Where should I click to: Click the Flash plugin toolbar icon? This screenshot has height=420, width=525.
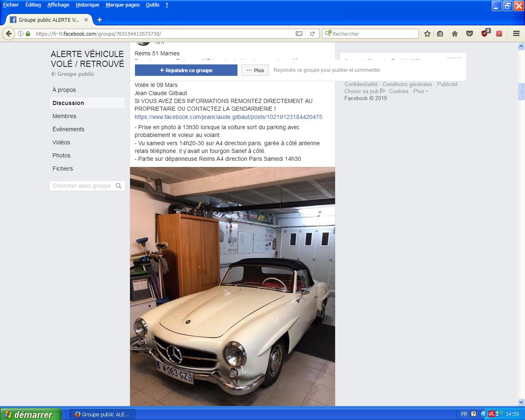click(499, 34)
